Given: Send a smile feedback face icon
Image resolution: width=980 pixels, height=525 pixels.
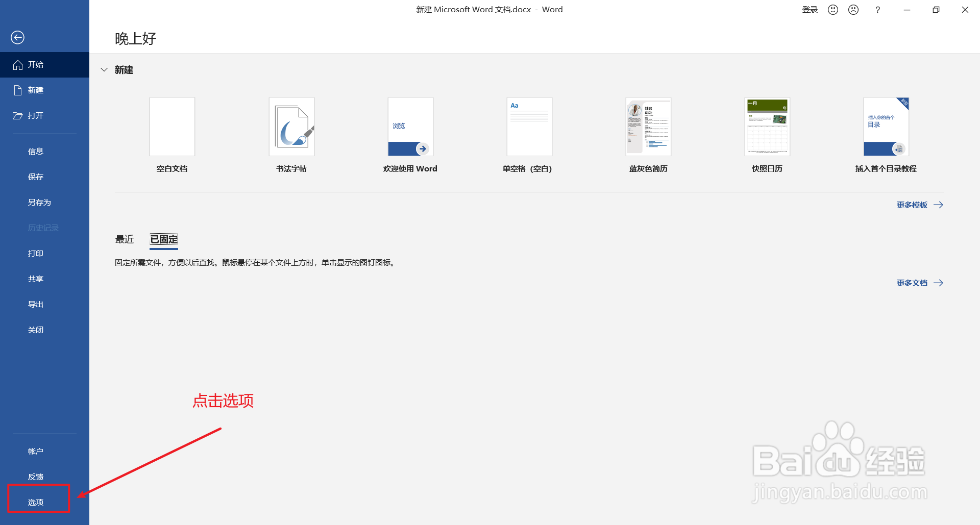Looking at the screenshot, I should coord(833,10).
